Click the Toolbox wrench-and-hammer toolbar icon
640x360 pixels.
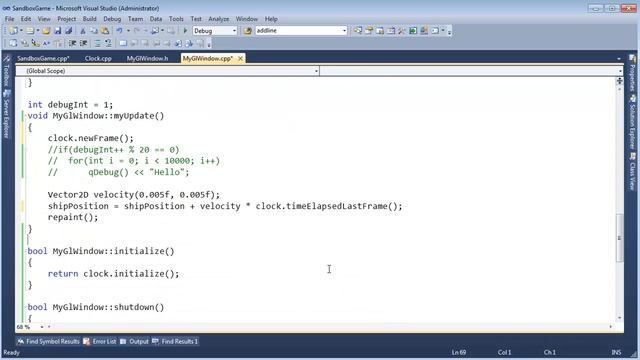(402, 31)
